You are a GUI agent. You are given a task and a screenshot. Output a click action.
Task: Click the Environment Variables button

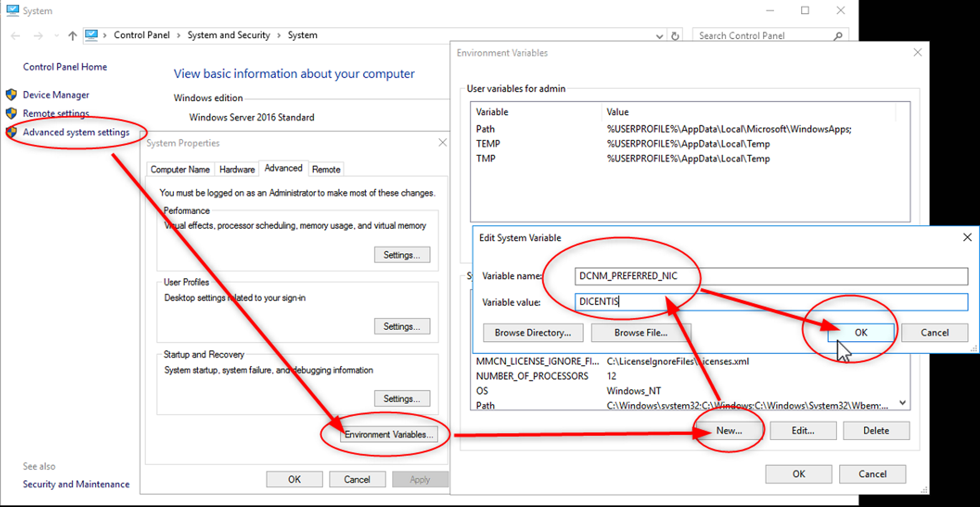pos(388,435)
